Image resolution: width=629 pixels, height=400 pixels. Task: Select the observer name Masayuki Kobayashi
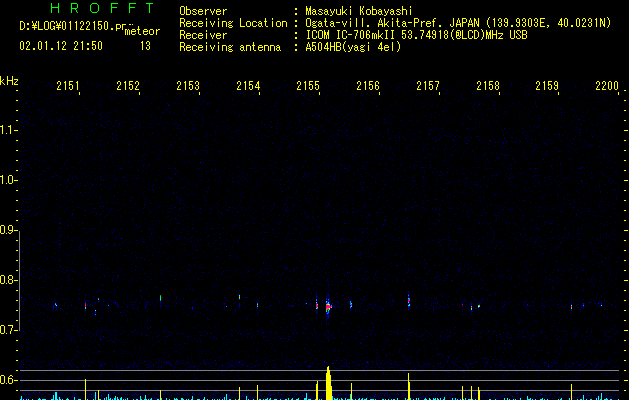click(x=359, y=11)
